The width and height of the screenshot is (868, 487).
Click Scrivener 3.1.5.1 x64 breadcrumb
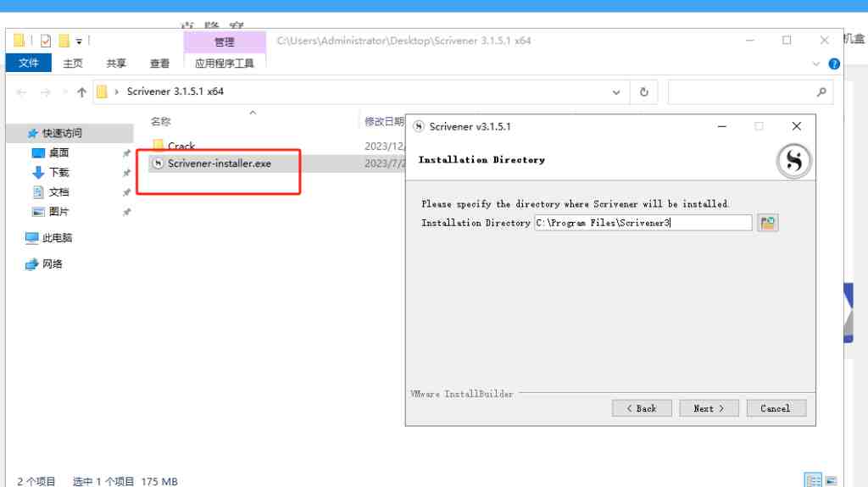coord(175,91)
